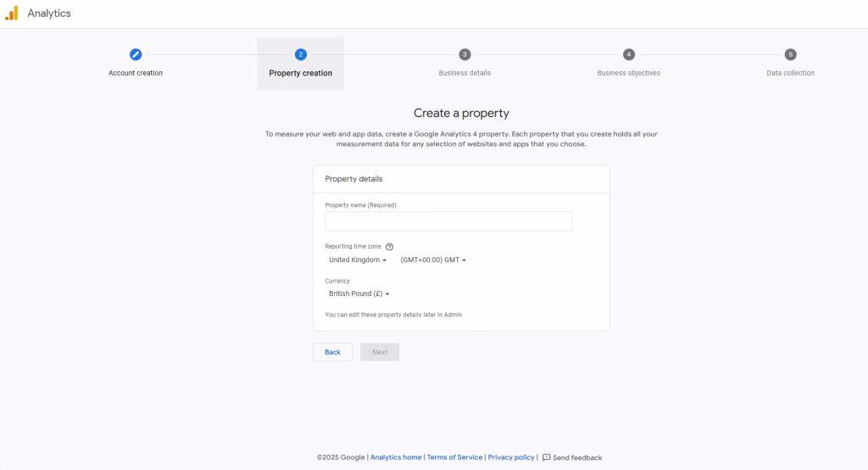Click the Google Analytics logo icon
The width and height of the screenshot is (868, 470).
coord(12,14)
